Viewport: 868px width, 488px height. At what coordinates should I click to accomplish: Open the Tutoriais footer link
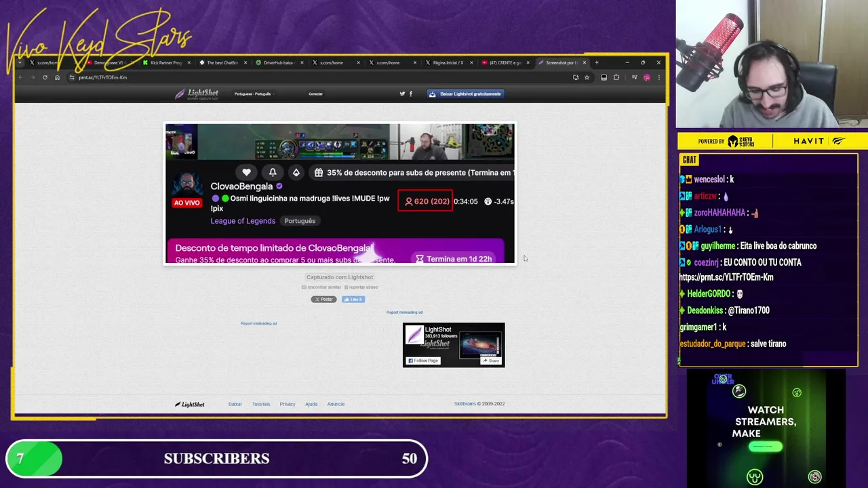[261, 404]
